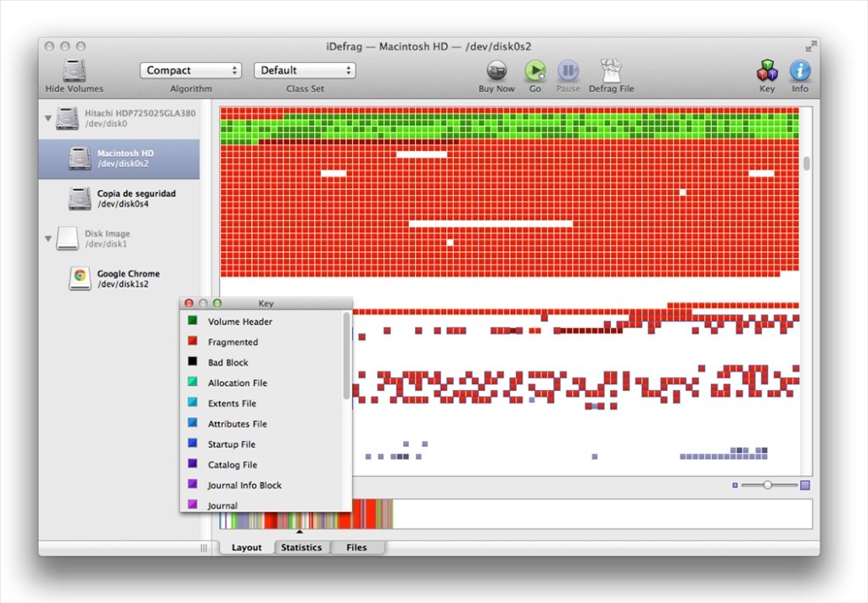
Task: Click the Journal purple color swatch
Action: [x=193, y=504]
